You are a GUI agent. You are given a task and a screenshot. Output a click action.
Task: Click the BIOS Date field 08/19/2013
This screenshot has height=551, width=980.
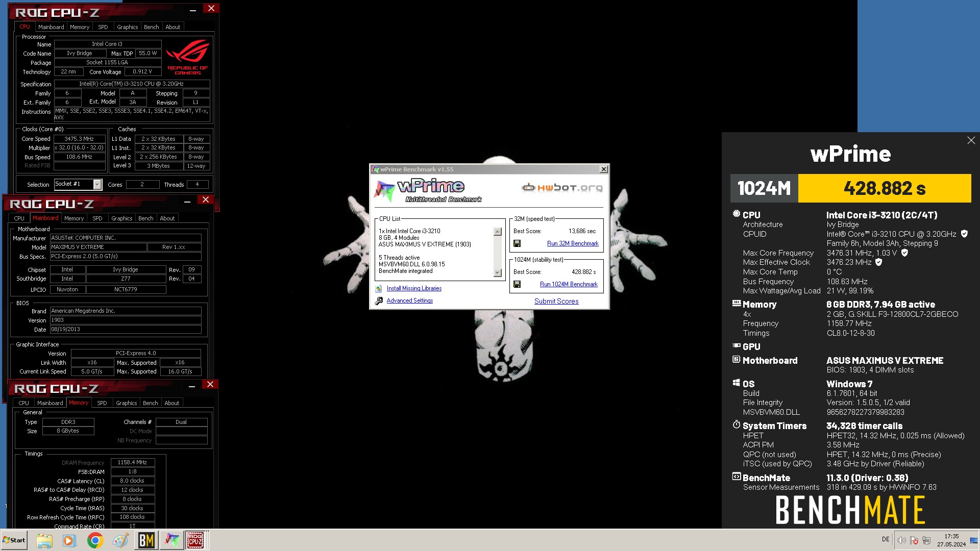[125, 330]
